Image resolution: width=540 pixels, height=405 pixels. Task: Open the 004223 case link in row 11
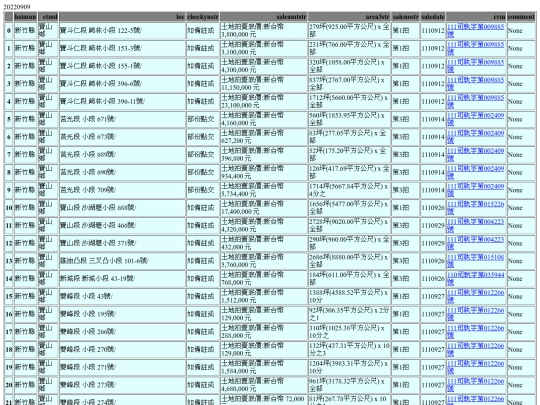475,225
